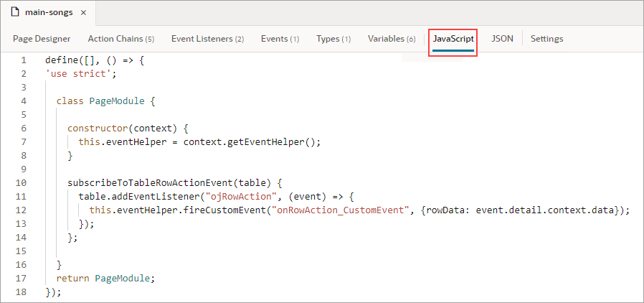Switch to the Types tab

click(x=333, y=39)
